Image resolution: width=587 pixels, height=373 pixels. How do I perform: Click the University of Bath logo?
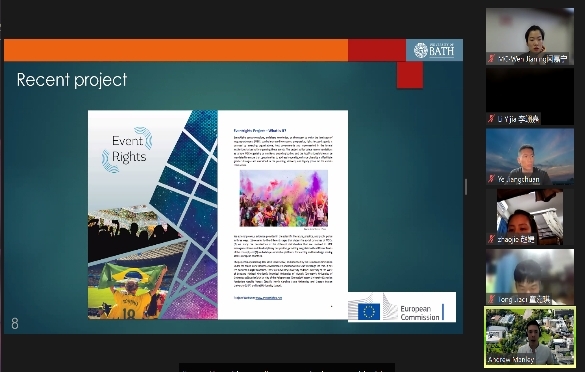[434, 50]
